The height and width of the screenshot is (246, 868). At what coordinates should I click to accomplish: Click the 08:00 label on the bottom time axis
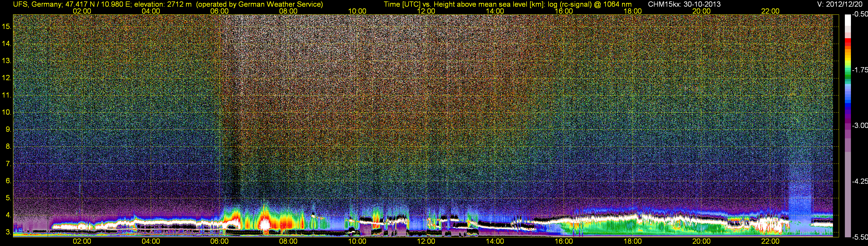point(288,241)
